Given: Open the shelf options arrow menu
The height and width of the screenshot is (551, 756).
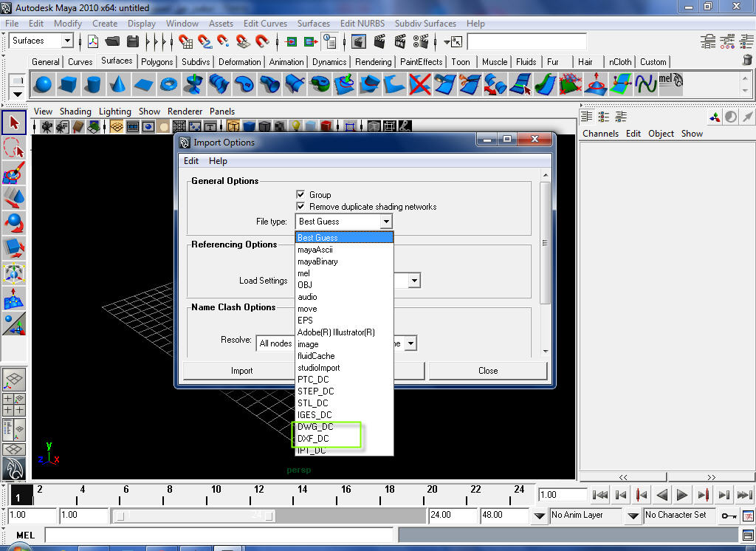Looking at the screenshot, I should [x=18, y=94].
